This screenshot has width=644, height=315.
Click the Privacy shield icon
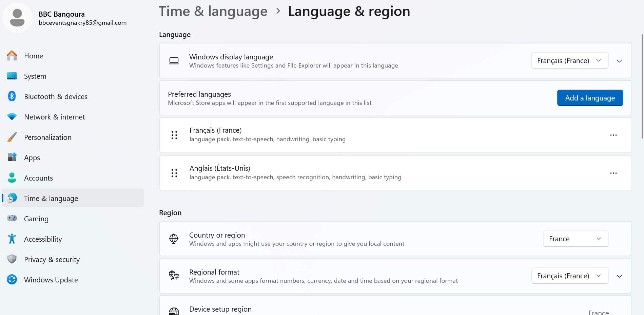pyautogui.click(x=12, y=259)
